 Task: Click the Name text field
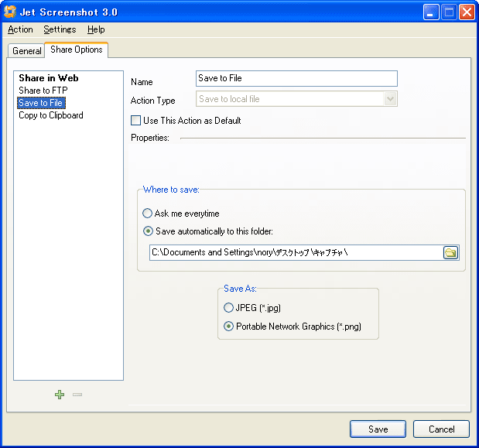tap(296, 78)
